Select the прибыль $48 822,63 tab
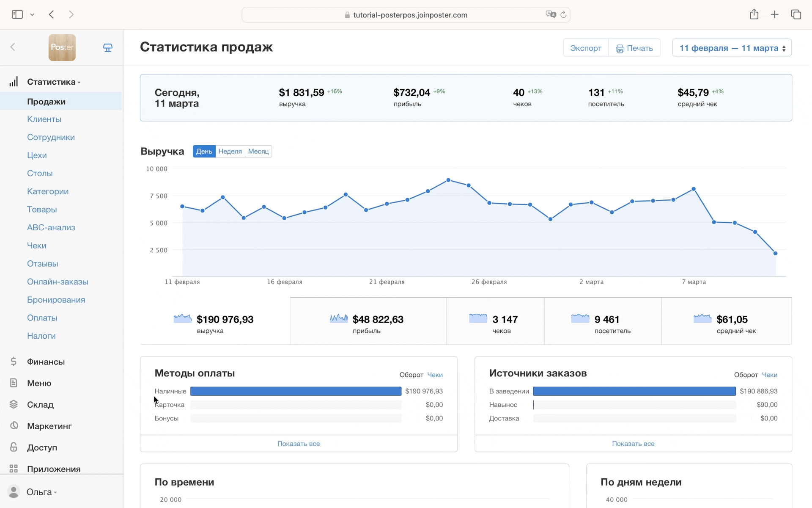 pos(368,322)
